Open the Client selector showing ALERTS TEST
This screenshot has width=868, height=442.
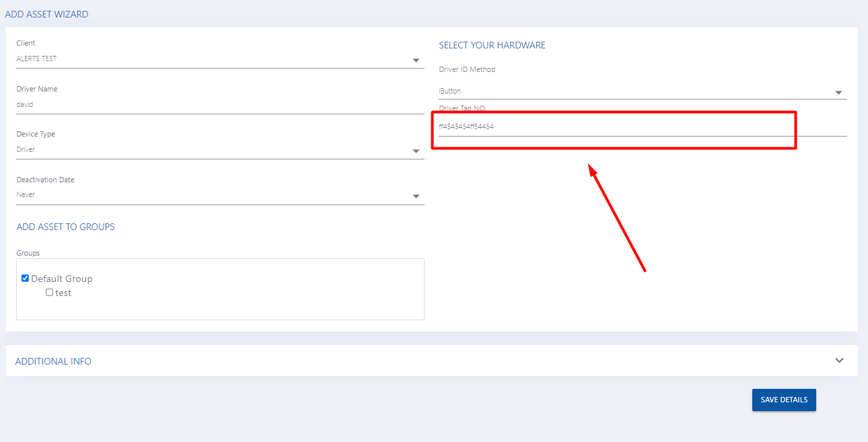coord(202,59)
